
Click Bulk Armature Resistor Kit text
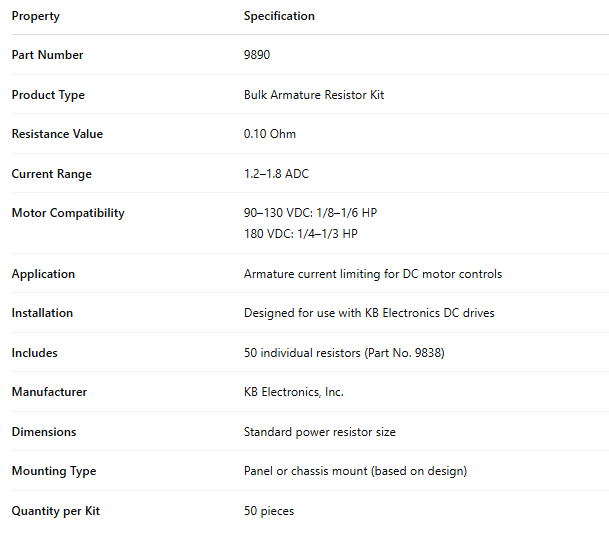[314, 95]
